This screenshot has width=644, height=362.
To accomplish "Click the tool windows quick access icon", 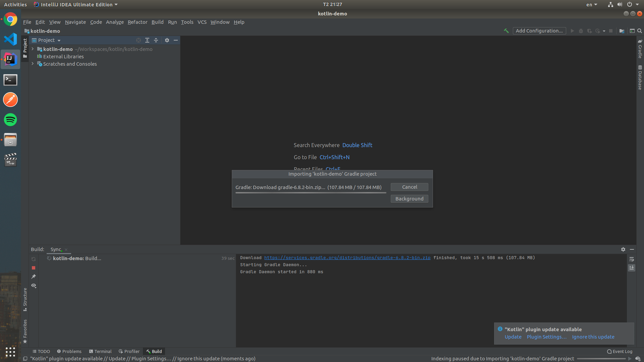I will pos(25,358).
